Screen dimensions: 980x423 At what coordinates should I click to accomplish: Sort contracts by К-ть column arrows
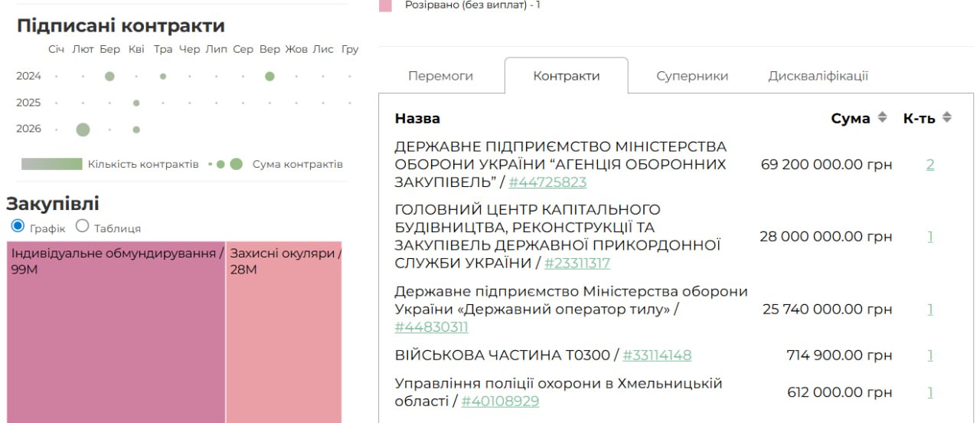tap(947, 118)
